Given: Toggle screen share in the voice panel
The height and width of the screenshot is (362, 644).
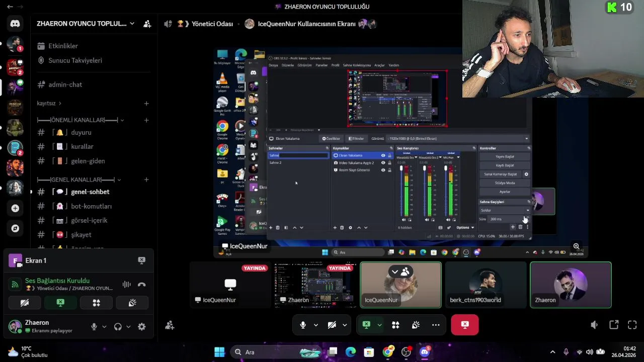Looking at the screenshot, I should [x=60, y=303].
